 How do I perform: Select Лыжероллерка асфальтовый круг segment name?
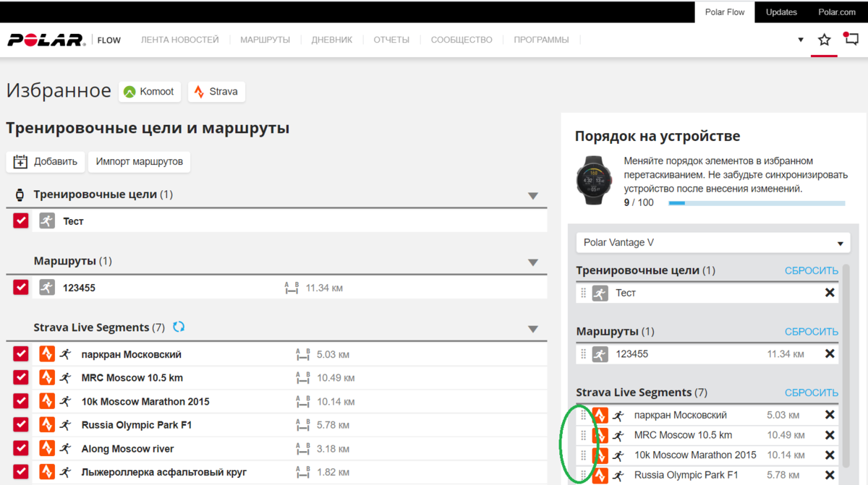pos(164,472)
